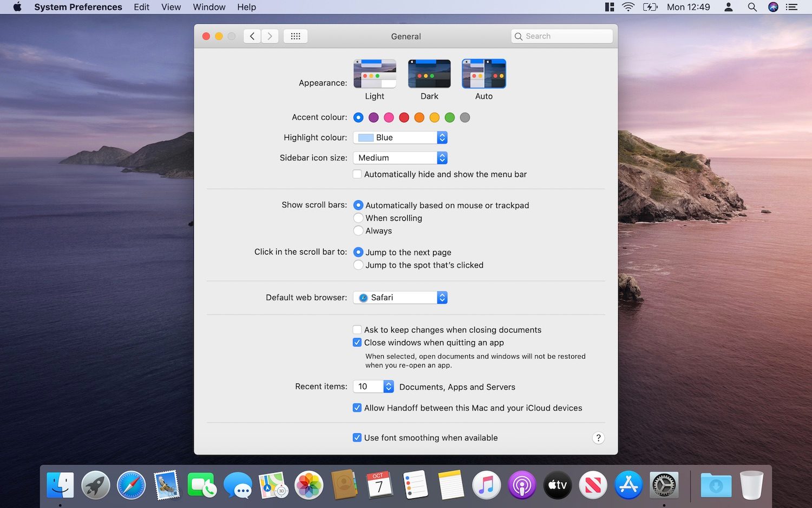Open the System Preferences menu
Viewport: 812px width, 508px height.
(78, 7)
